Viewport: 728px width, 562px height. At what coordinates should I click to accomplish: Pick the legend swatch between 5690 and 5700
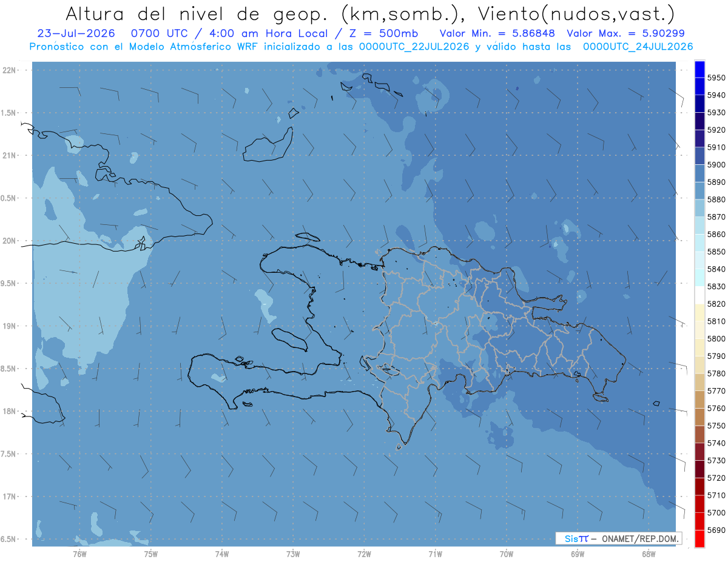pyautogui.click(x=699, y=521)
